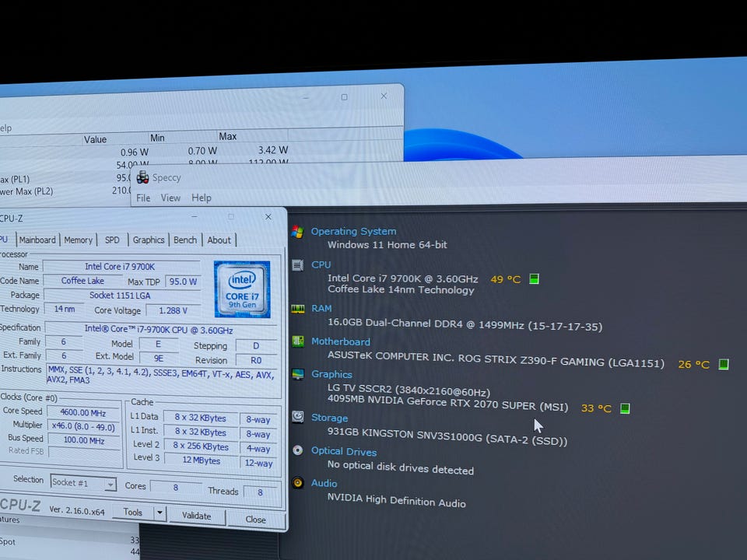Click the Multiplier x46.0 field

click(x=83, y=427)
